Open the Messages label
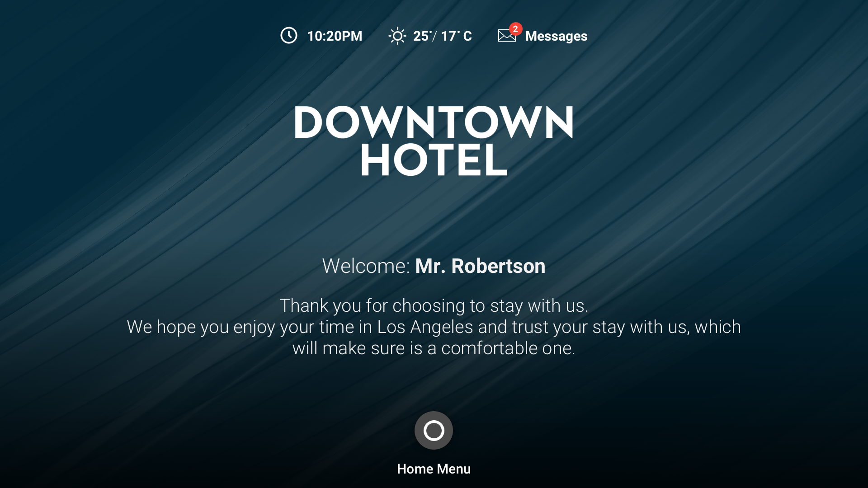The width and height of the screenshot is (868, 488). click(x=556, y=36)
